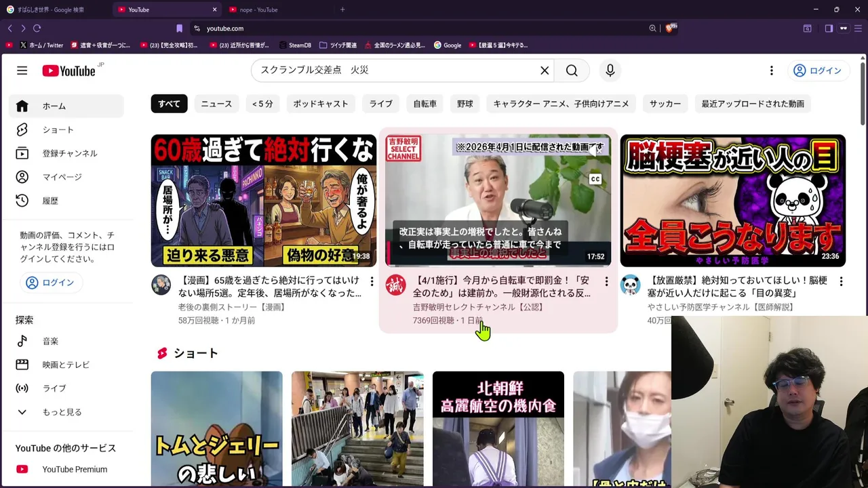
Task: Open the Google bookmark
Action: click(448, 45)
